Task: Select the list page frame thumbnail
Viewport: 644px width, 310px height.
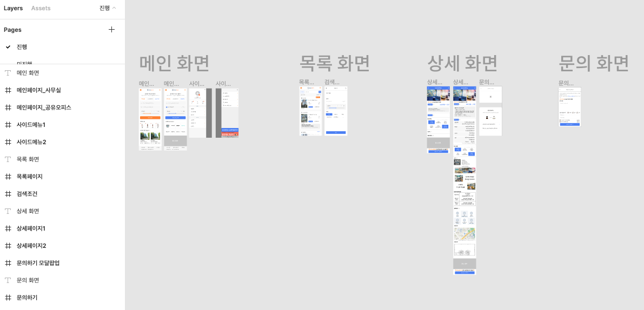Action: 310,111
